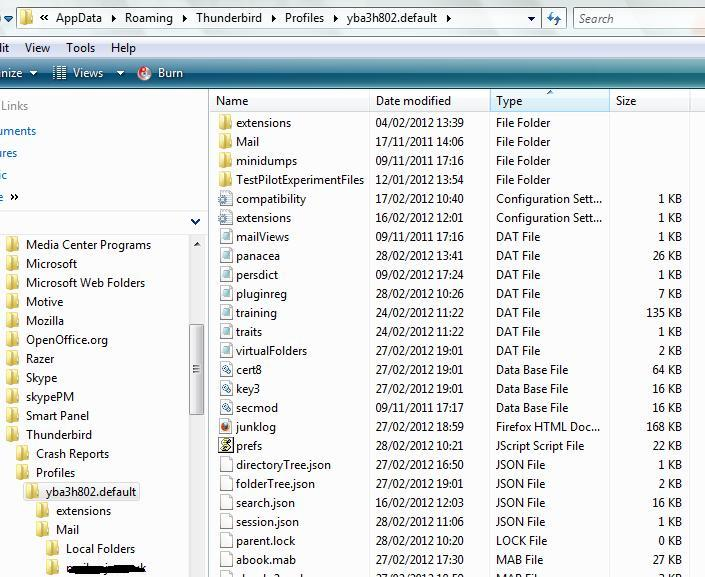Select the folderTree.json file name
705x577 pixels.
[275, 483]
